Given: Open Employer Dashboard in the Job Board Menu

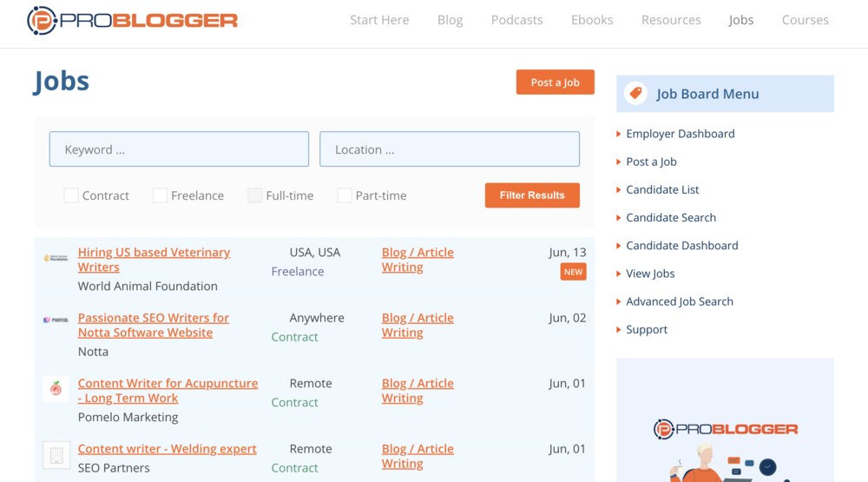Looking at the screenshot, I should (681, 134).
